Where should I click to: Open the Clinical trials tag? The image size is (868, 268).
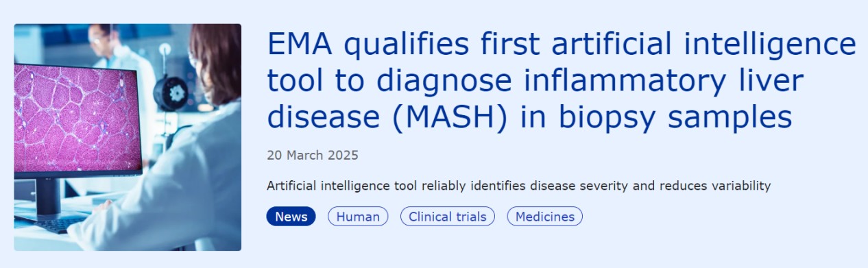[x=448, y=217]
